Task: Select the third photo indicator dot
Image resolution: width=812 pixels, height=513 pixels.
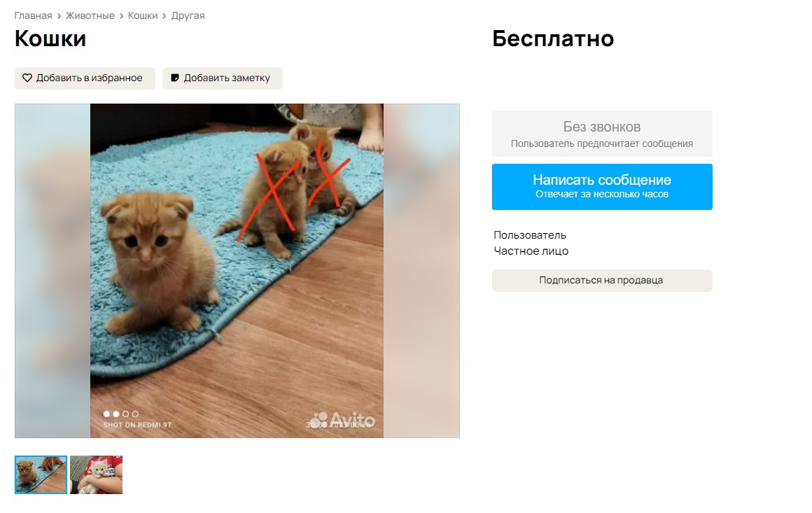Action: (125, 414)
